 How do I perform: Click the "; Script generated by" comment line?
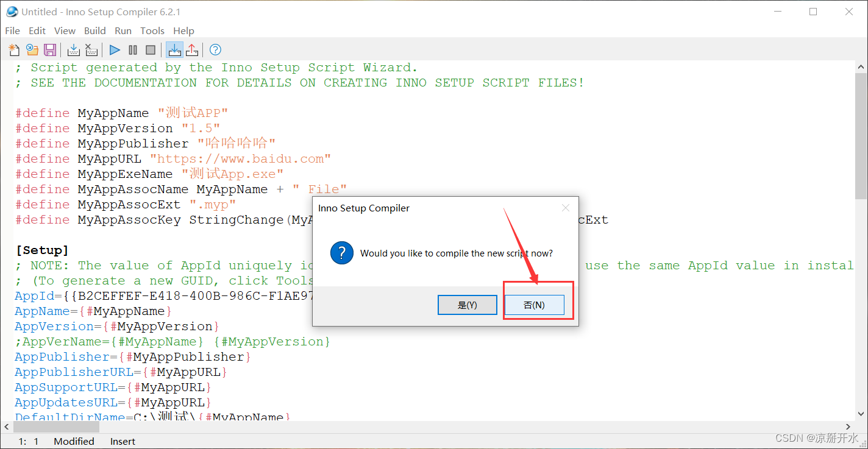tap(216, 68)
